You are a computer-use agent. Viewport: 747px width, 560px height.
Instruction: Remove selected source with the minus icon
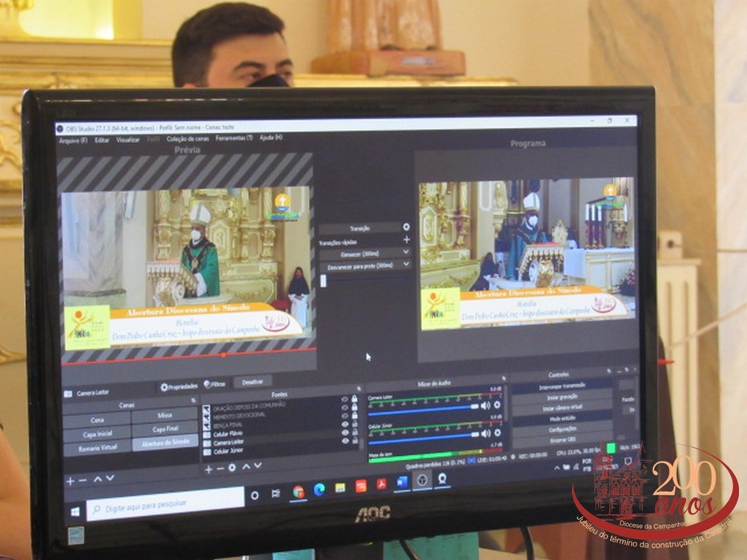click(220, 469)
